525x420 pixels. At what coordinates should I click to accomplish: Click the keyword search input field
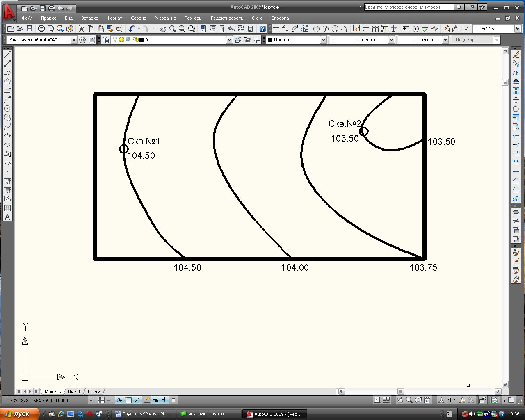pyautogui.click(x=409, y=7)
